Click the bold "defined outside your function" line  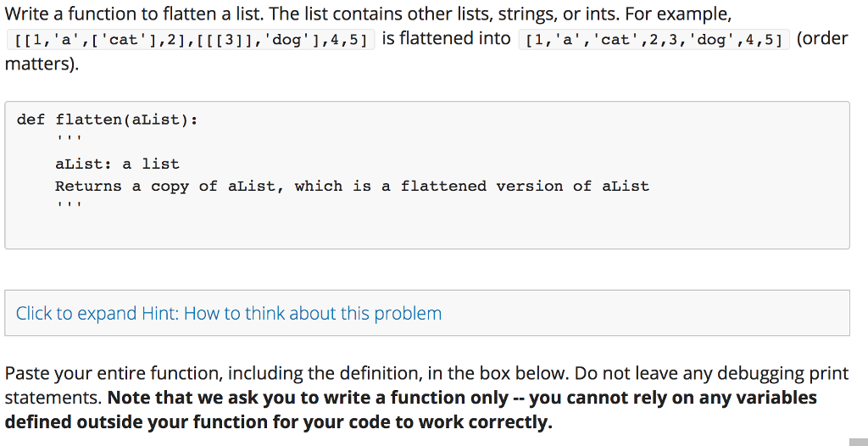(x=276, y=421)
